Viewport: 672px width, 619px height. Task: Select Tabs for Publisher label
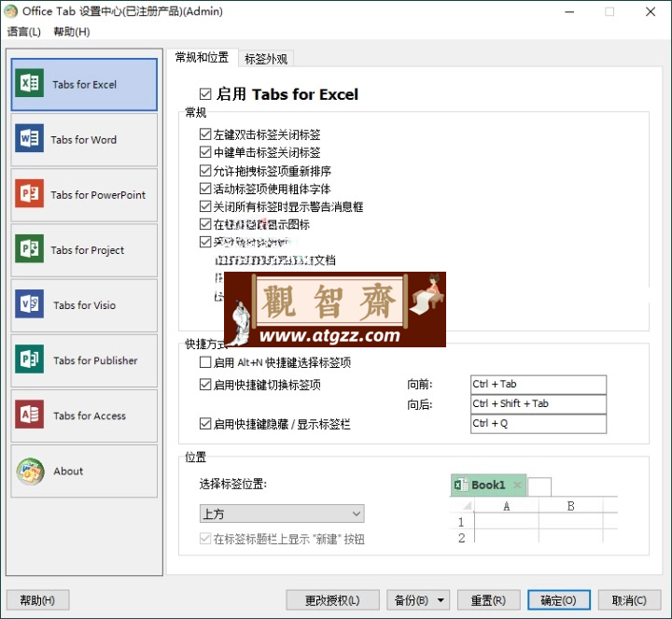click(x=95, y=360)
